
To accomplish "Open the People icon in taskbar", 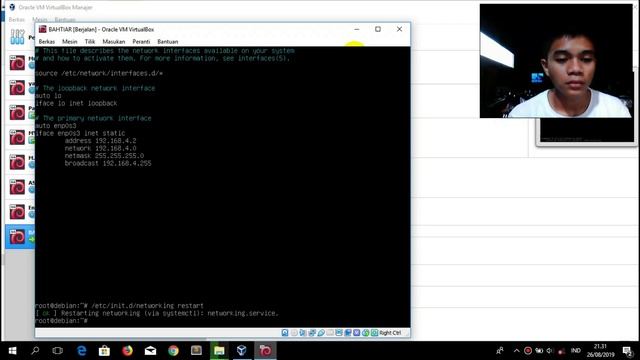I will tap(500, 351).
